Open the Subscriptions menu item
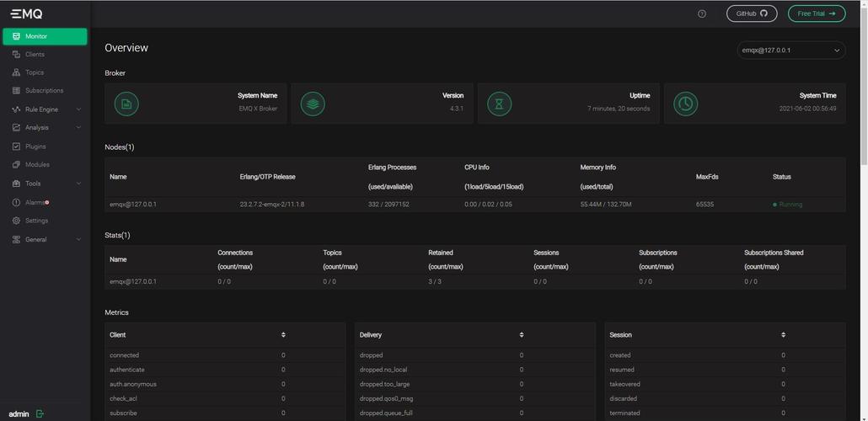The height and width of the screenshot is (421, 868). [45, 90]
